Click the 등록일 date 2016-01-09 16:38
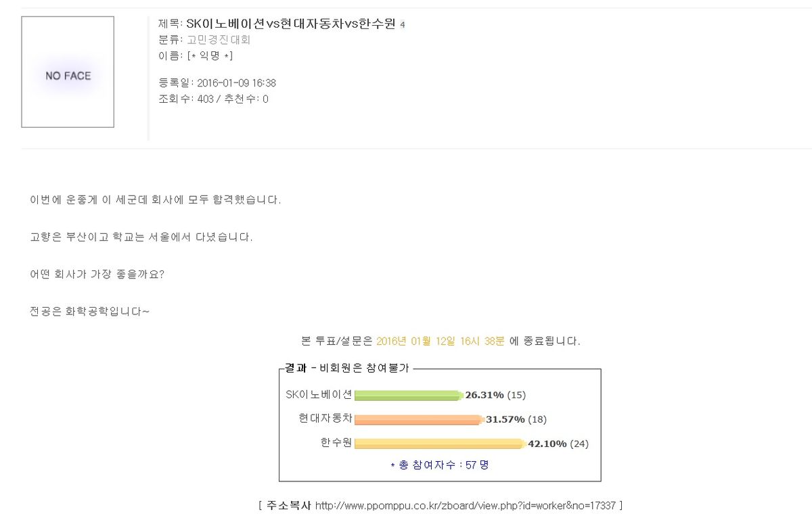812x526 pixels. click(x=236, y=83)
